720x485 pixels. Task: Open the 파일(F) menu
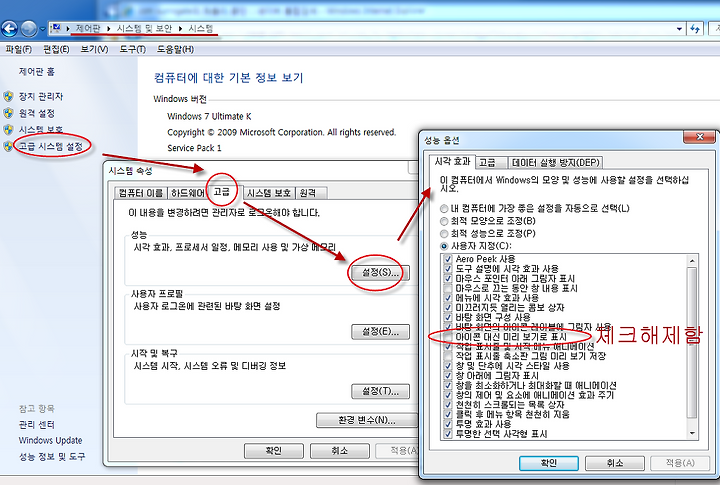point(18,49)
